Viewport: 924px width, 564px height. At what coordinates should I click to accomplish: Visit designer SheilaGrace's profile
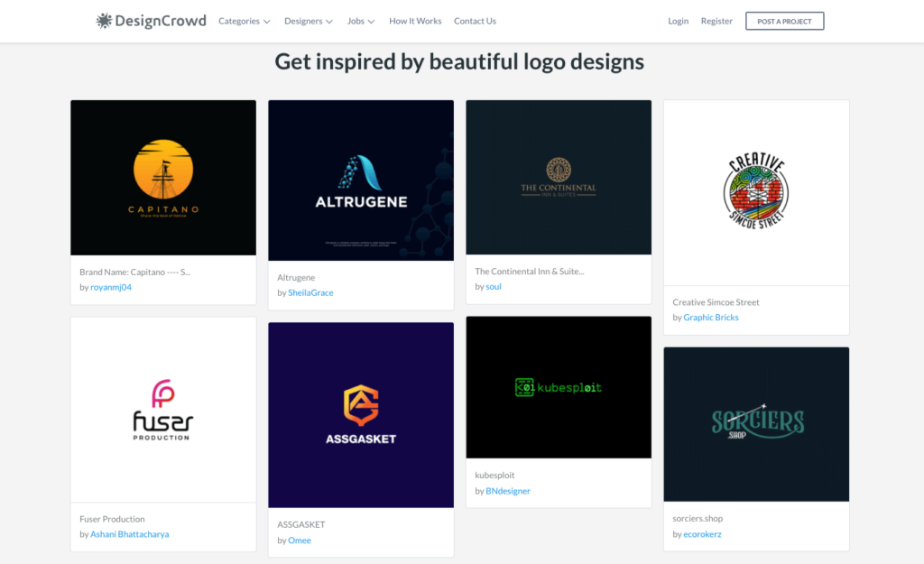point(310,292)
